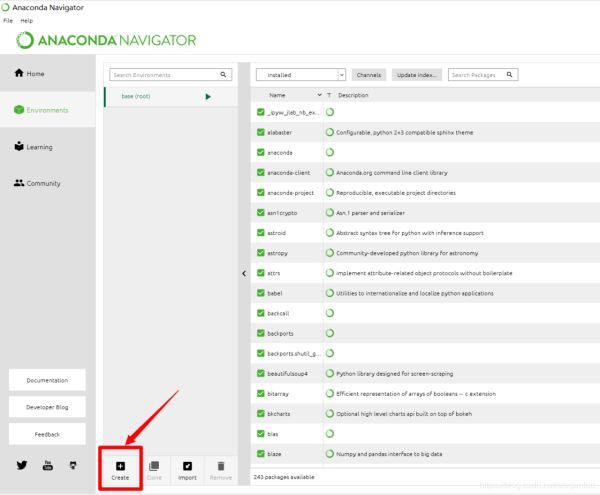Viewport: 600px width, 495px height.
Task: Toggle the beautifulsoup4 package checkbox
Action: coord(260,374)
